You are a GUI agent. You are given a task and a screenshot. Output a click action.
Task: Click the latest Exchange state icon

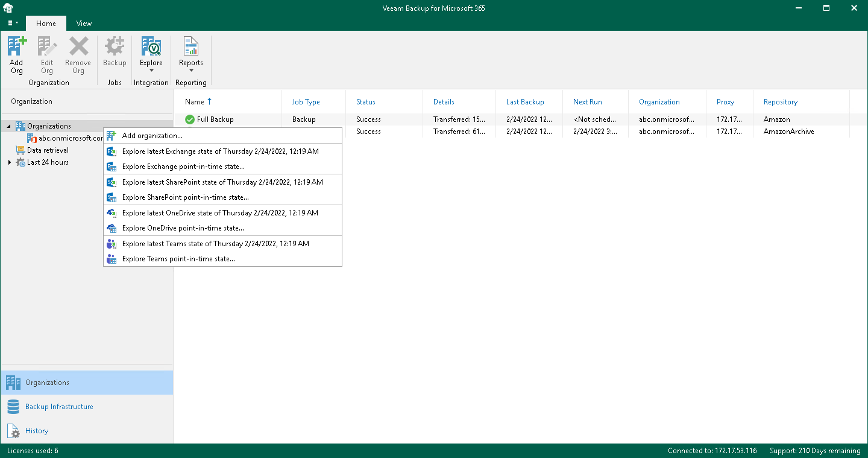112,151
